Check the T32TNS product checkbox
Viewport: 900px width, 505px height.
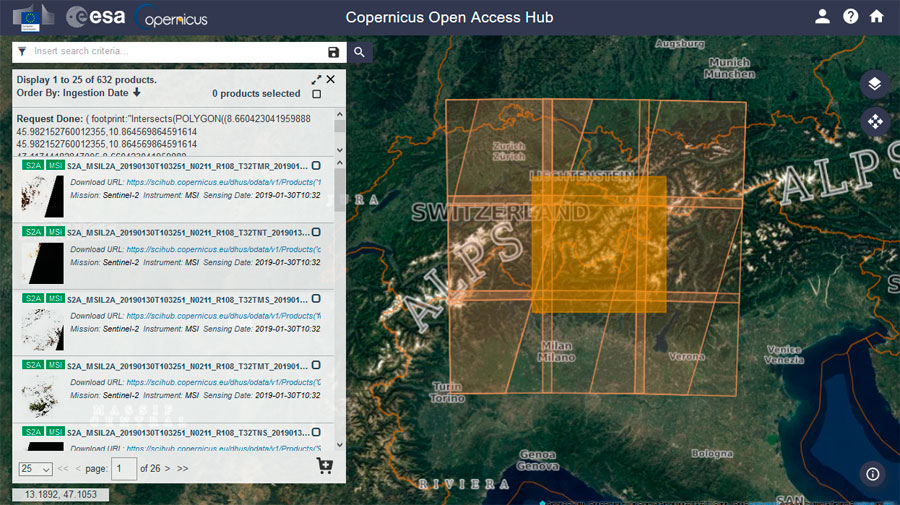click(x=316, y=432)
